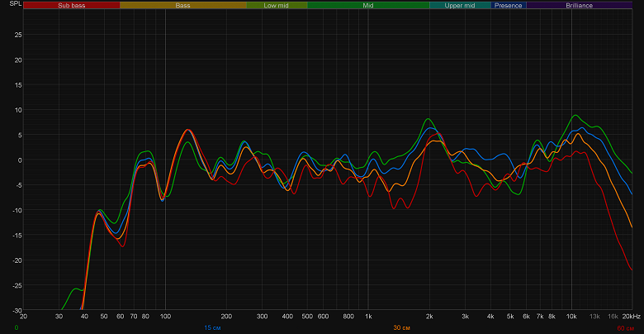Click the 10k frequency axis label

(x=571, y=317)
